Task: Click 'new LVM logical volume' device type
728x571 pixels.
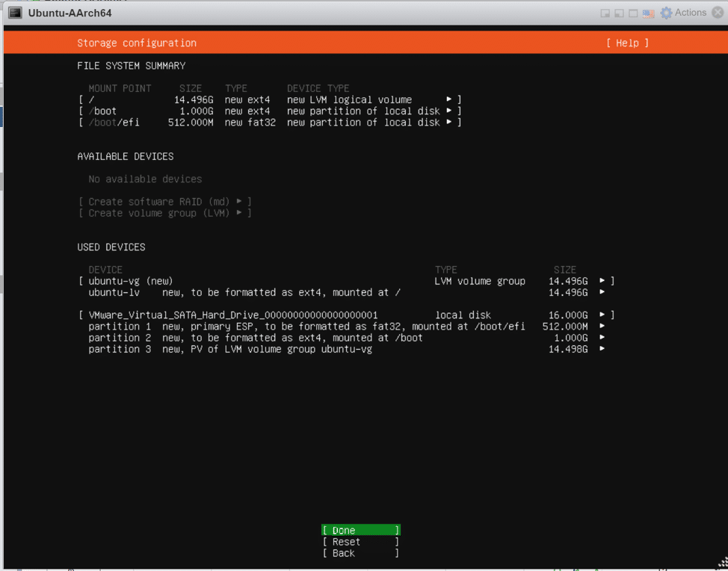Action: click(x=349, y=100)
